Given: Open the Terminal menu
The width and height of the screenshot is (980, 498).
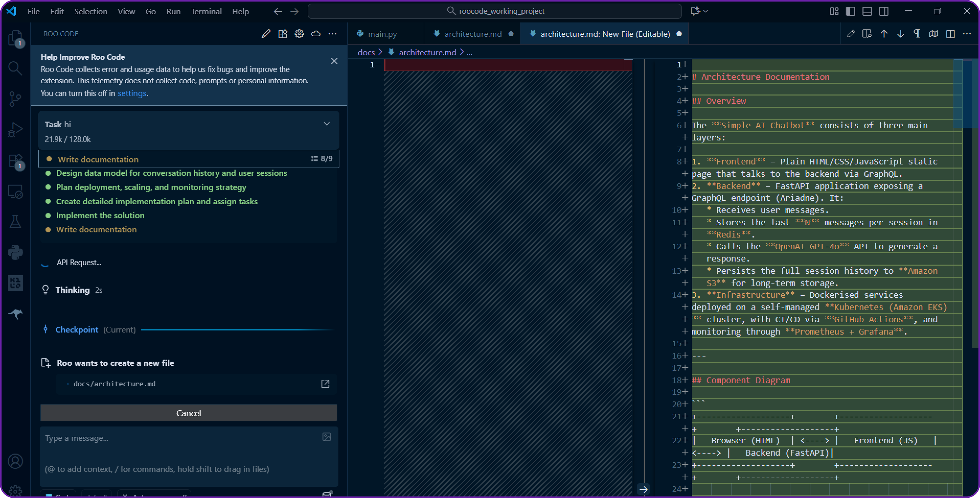Looking at the screenshot, I should [x=206, y=11].
